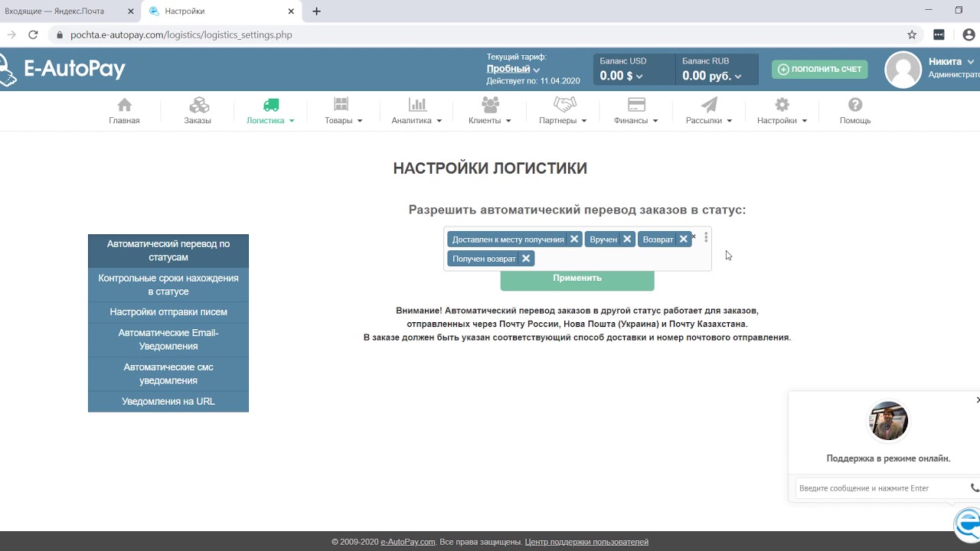
Task: Click the Партнеры handshake icon
Action: [564, 105]
